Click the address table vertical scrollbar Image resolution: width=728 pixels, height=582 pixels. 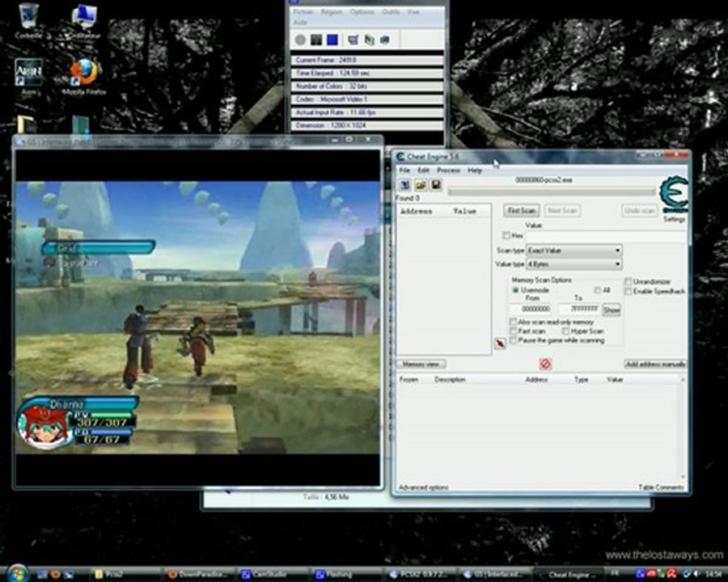pyautogui.click(x=683, y=428)
